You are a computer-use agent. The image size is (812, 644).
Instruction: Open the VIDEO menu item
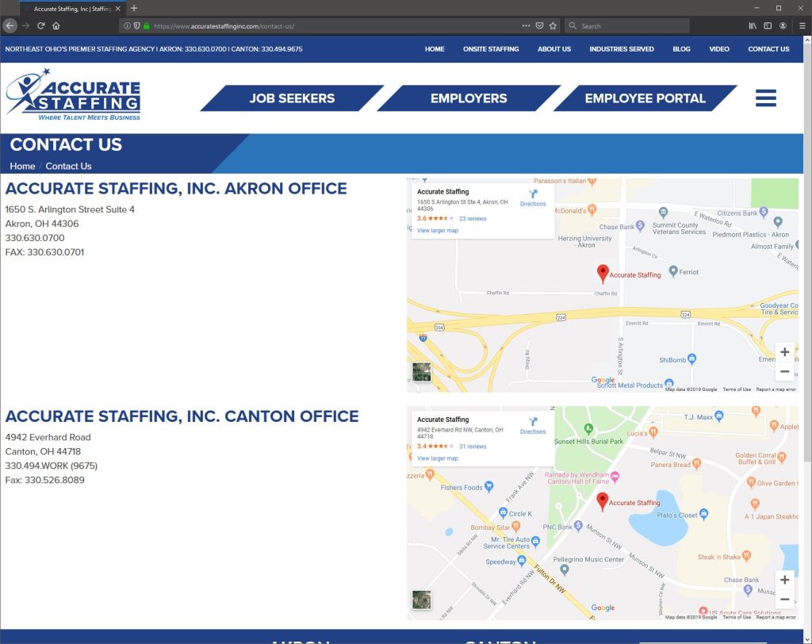click(719, 49)
